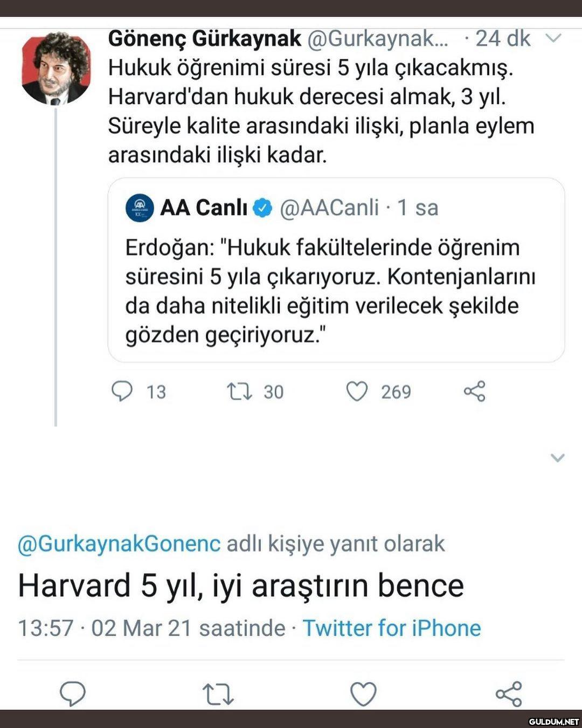Open the @AACanli handle
This screenshot has width=582, height=728.
coord(329,208)
